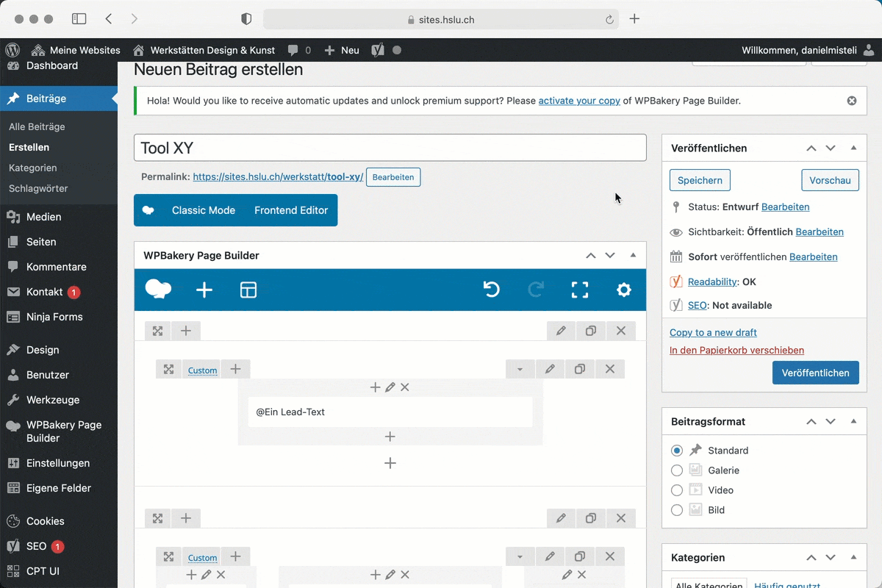Click the WPBakery undo arrow
Image resolution: width=882 pixels, height=588 pixels.
tap(492, 290)
